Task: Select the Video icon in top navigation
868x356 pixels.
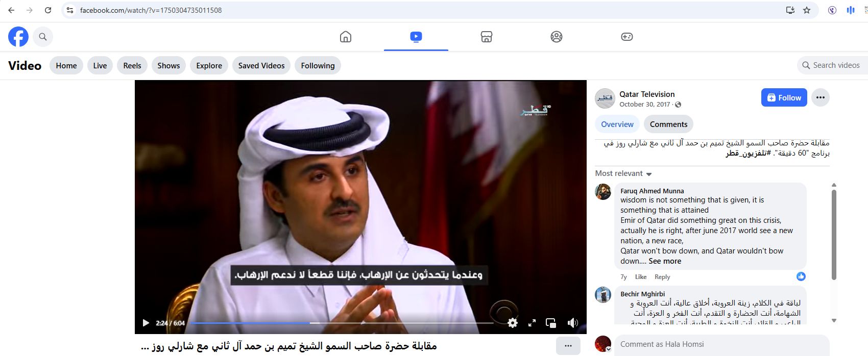Action: [x=416, y=37]
